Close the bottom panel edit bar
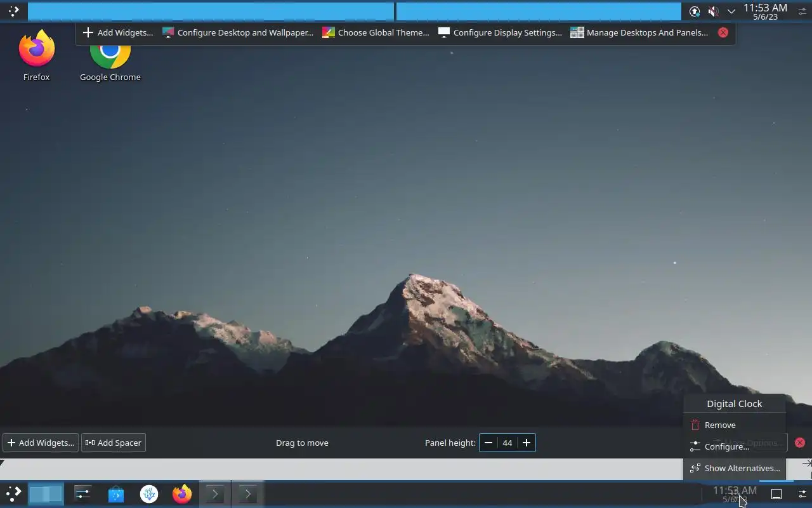Viewport: 812px width, 508px height. (x=800, y=443)
